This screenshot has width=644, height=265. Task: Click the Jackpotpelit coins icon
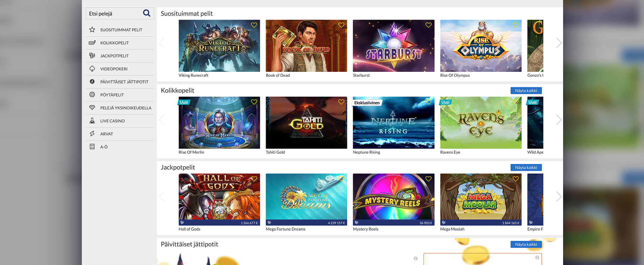coord(92,56)
